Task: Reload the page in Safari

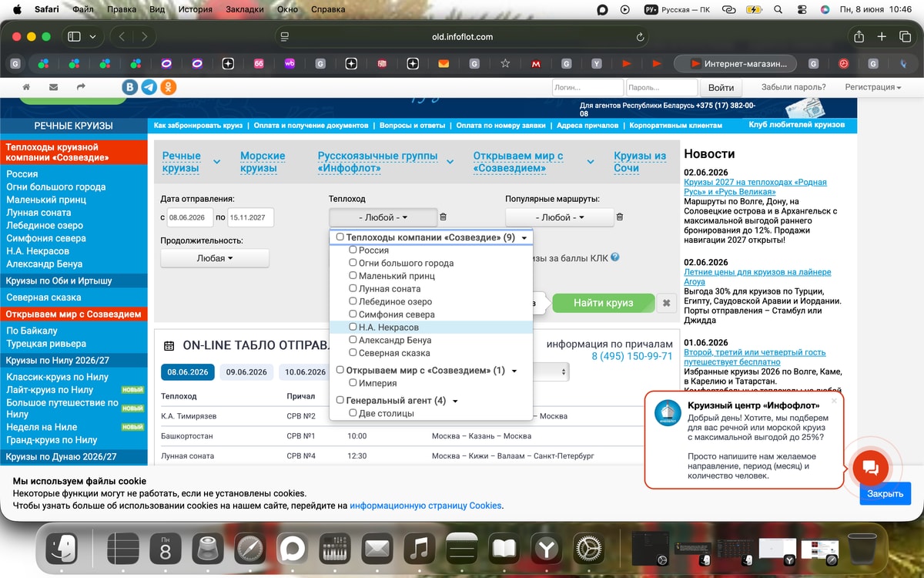Action: (x=641, y=36)
